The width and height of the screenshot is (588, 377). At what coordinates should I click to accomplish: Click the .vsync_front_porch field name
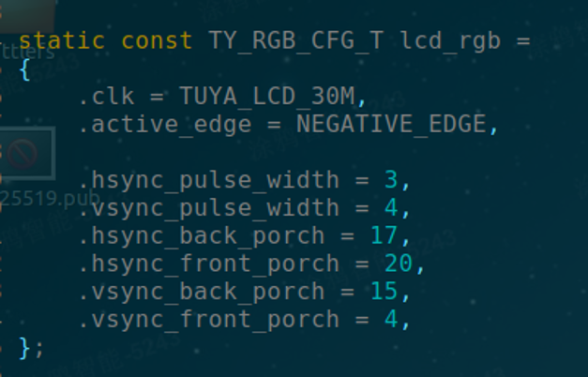pos(209,319)
